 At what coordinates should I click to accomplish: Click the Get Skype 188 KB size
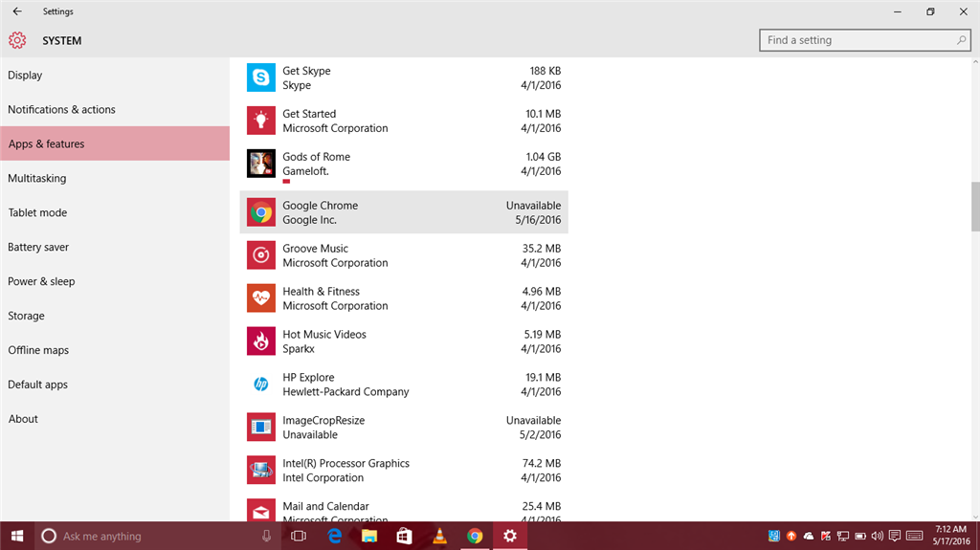545,71
